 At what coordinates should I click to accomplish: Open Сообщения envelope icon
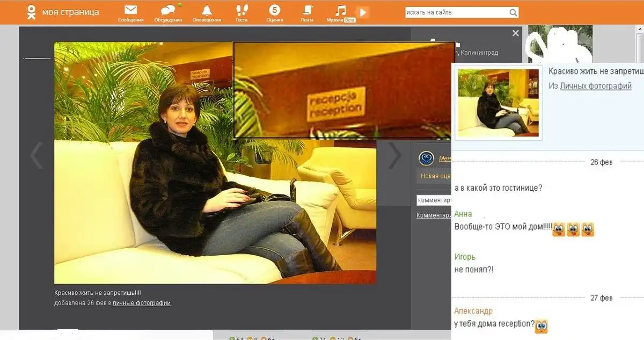130,10
